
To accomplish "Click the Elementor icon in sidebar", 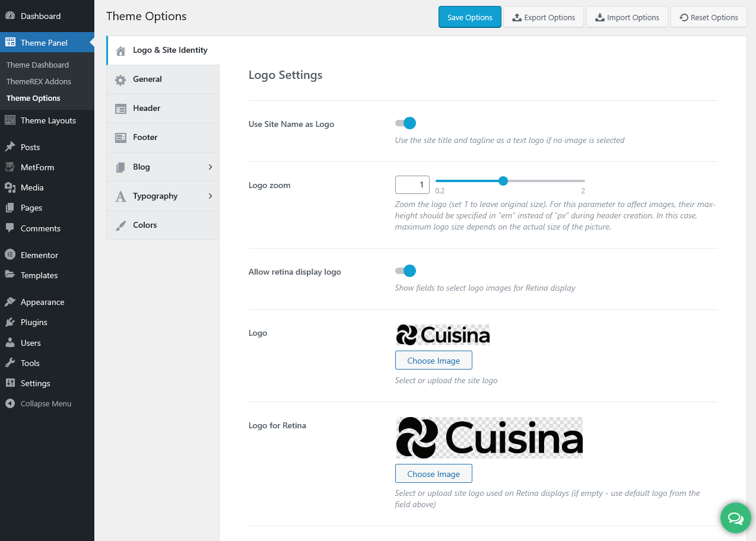I will point(10,255).
